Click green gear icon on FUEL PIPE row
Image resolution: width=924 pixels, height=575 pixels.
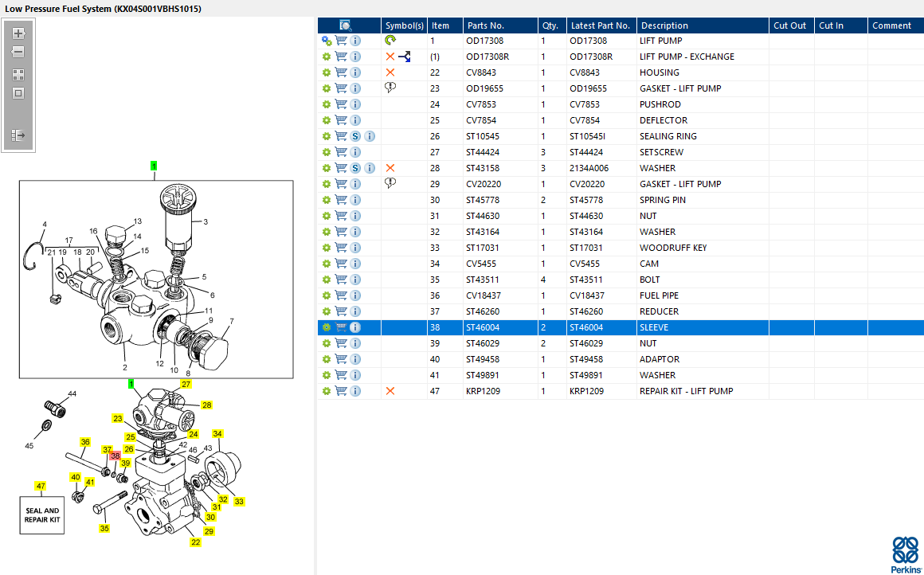pos(327,295)
